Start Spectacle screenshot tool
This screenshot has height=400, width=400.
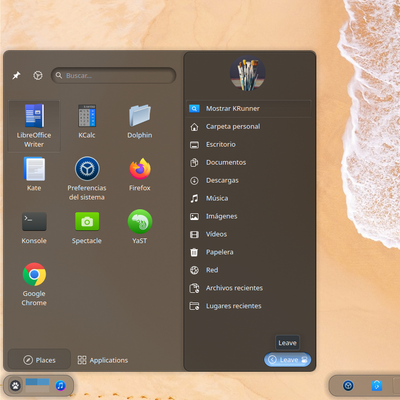[87, 227]
